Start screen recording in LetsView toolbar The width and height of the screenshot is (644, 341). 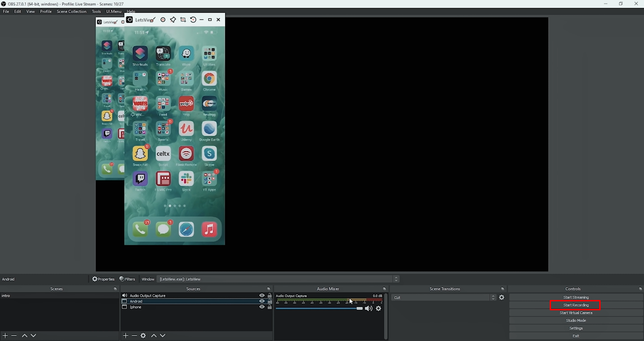pos(163,20)
